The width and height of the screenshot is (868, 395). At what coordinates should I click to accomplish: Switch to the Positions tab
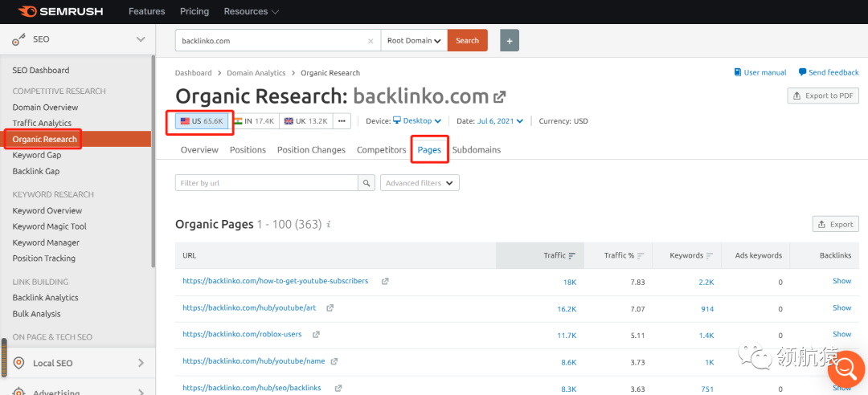(x=248, y=150)
